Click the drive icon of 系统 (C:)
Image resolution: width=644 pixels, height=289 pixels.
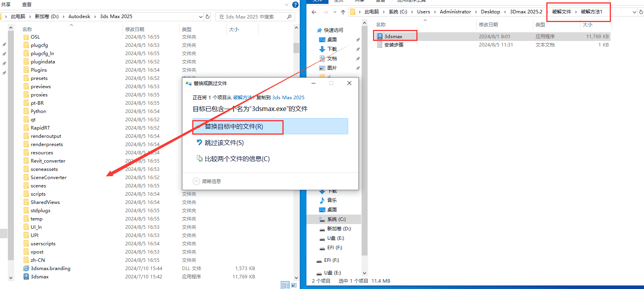coord(322,219)
